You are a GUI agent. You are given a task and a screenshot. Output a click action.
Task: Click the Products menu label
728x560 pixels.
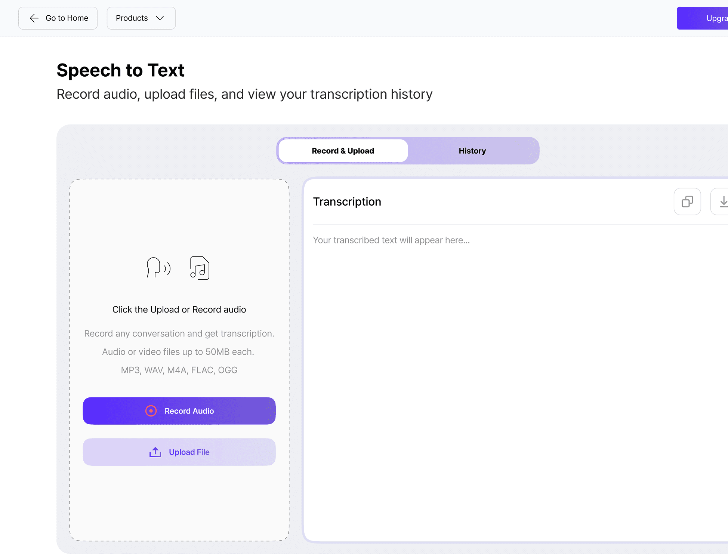pos(132,18)
